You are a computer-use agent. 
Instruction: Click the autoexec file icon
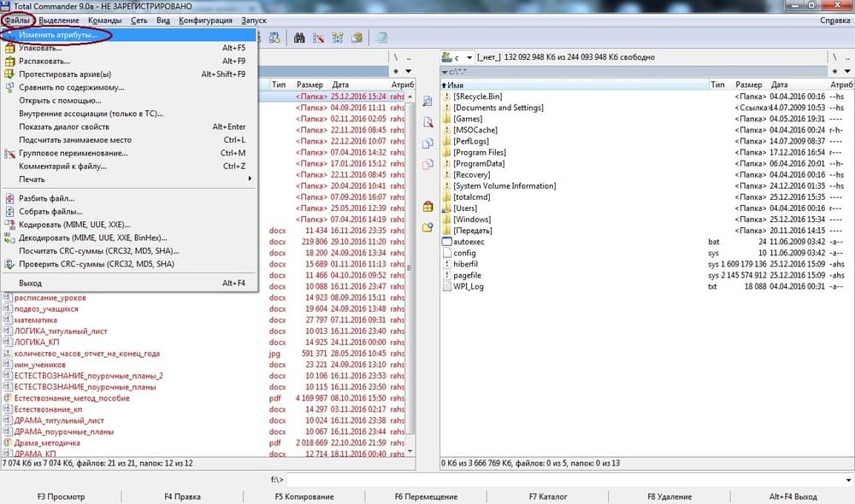click(x=446, y=242)
